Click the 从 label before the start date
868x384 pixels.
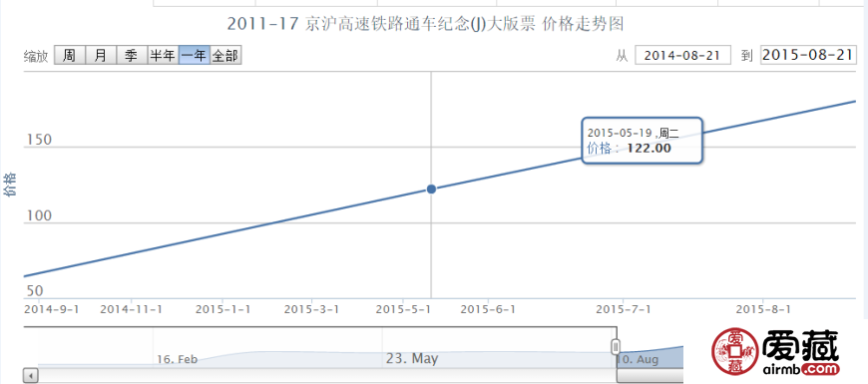point(622,56)
